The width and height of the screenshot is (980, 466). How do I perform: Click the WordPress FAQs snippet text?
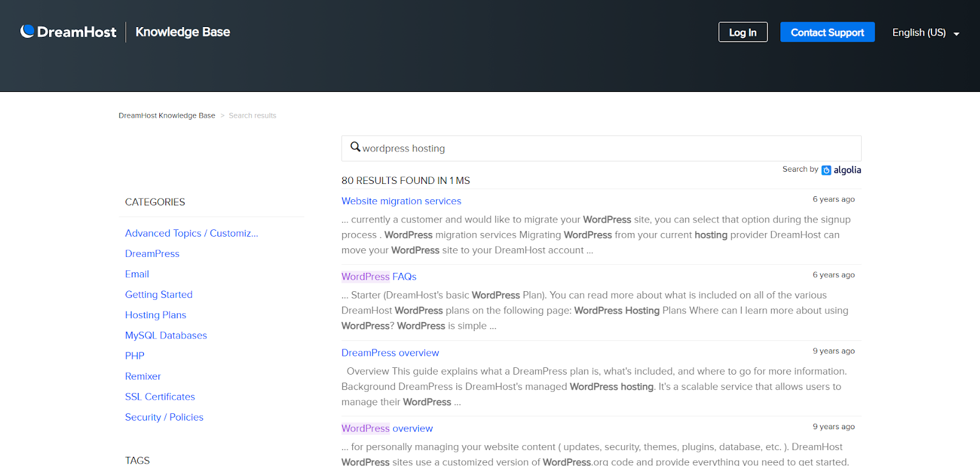click(x=595, y=310)
